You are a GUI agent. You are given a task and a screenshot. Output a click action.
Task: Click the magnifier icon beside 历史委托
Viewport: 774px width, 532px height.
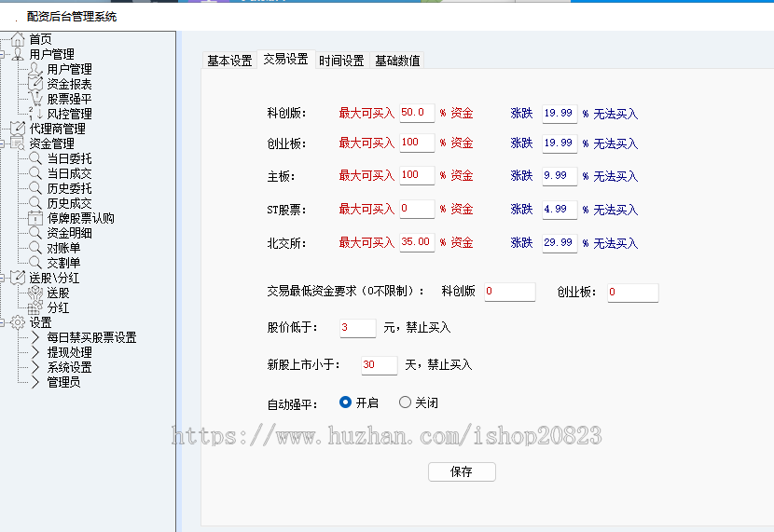coord(35,188)
